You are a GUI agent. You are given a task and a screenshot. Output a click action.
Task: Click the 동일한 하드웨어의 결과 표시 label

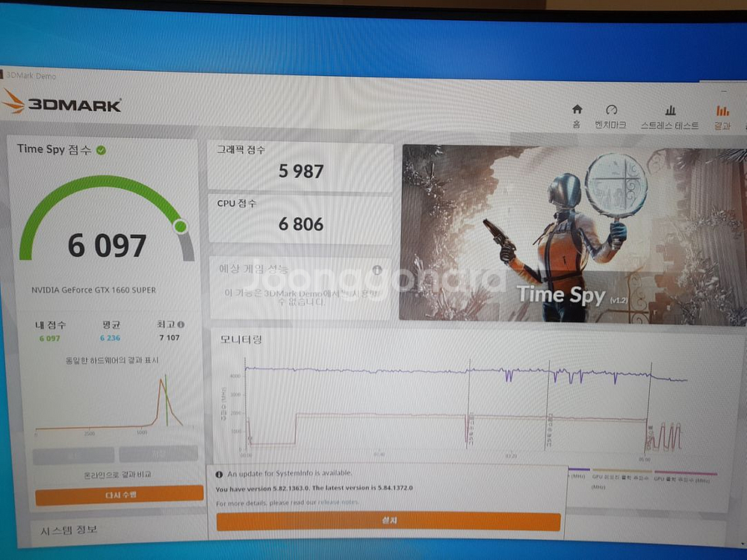(112, 361)
